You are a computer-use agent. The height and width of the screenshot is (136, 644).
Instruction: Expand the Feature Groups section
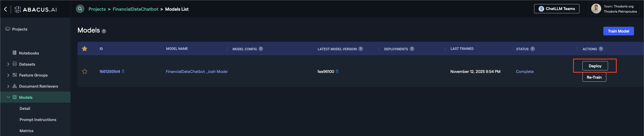click(x=8, y=75)
